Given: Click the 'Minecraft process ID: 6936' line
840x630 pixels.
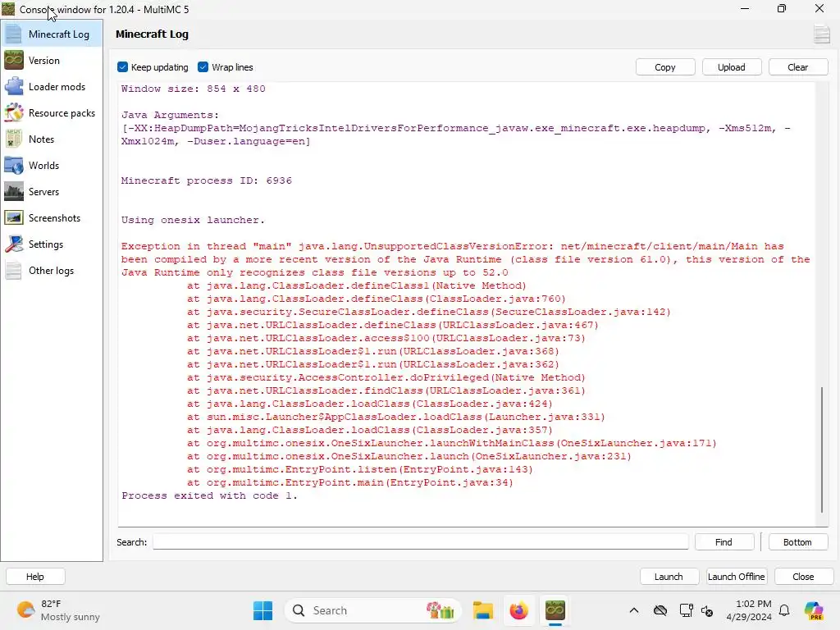Looking at the screenshot, I should (x=207, y=180).
